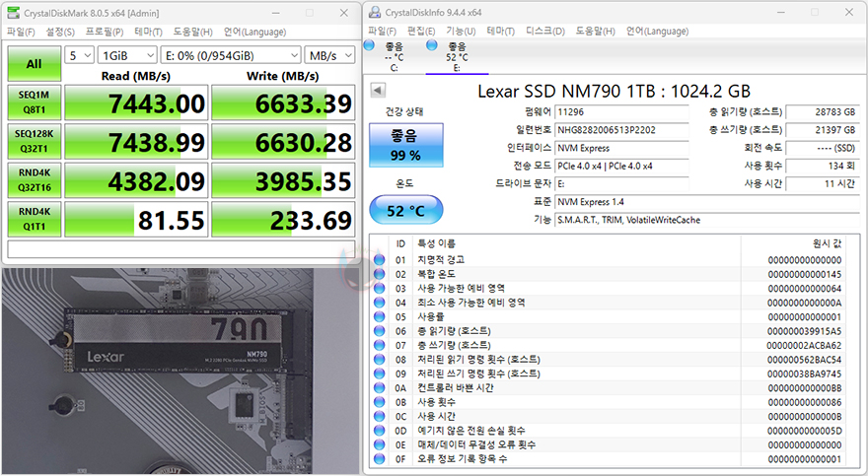
Task: Click the features field S.M.A.R.T., TRIM, VolatileWriteCache
Action: point(707,220)
